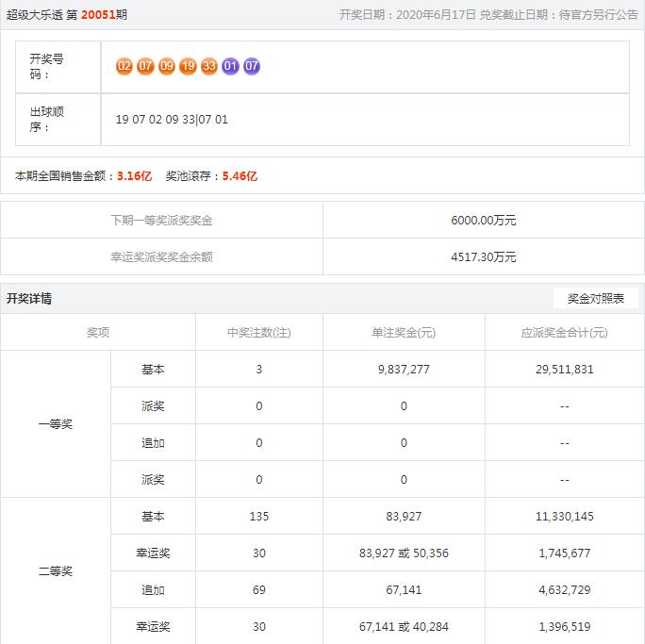The image size is (645, 644).
Task: Click the 67,141 single prize cell
Action: pyautogui.click(x=404, y=589)
